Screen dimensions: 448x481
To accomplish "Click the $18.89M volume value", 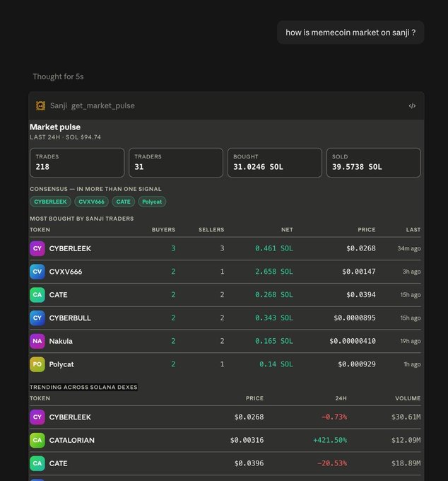I will coord(406,463).
